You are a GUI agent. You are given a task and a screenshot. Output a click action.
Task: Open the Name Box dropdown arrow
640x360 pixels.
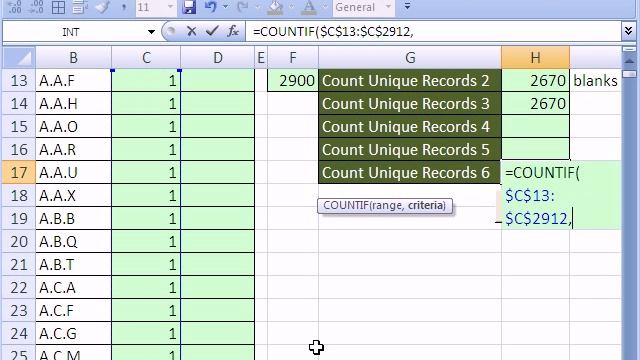tap(151, 32)
